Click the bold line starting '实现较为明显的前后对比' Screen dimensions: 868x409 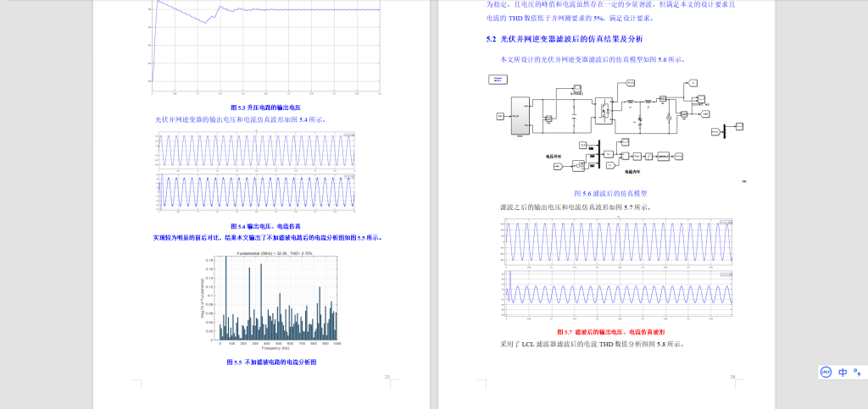[269, 238]
